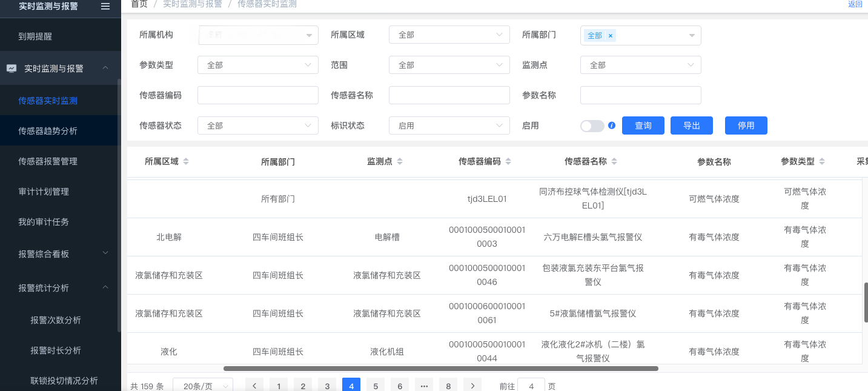Screen dimensions: 868x391
Task: Go to previous page with left arrow
Action: click(x=254, y=386)
